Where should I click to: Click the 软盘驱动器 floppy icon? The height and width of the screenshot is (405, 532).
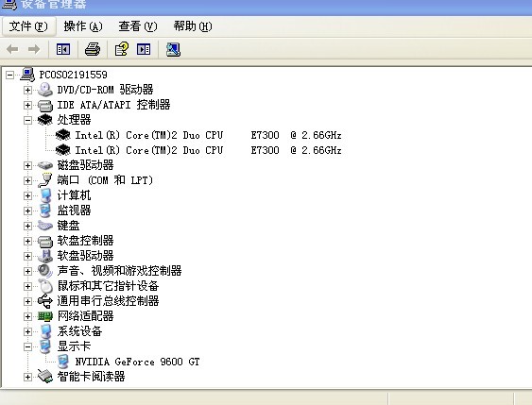pyautogui.click(x=45, y=256)
